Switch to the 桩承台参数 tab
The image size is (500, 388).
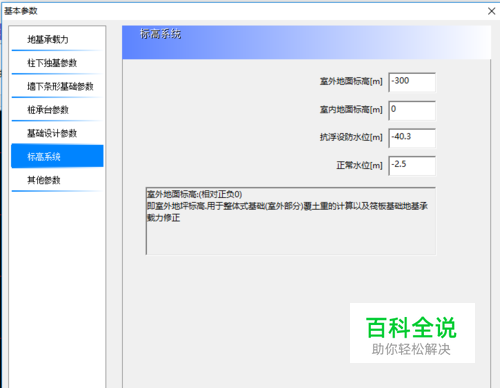[x=57, y=110]
